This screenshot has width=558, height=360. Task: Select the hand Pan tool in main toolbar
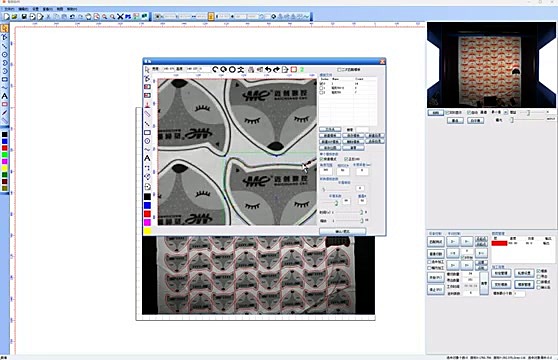[88, 16]
